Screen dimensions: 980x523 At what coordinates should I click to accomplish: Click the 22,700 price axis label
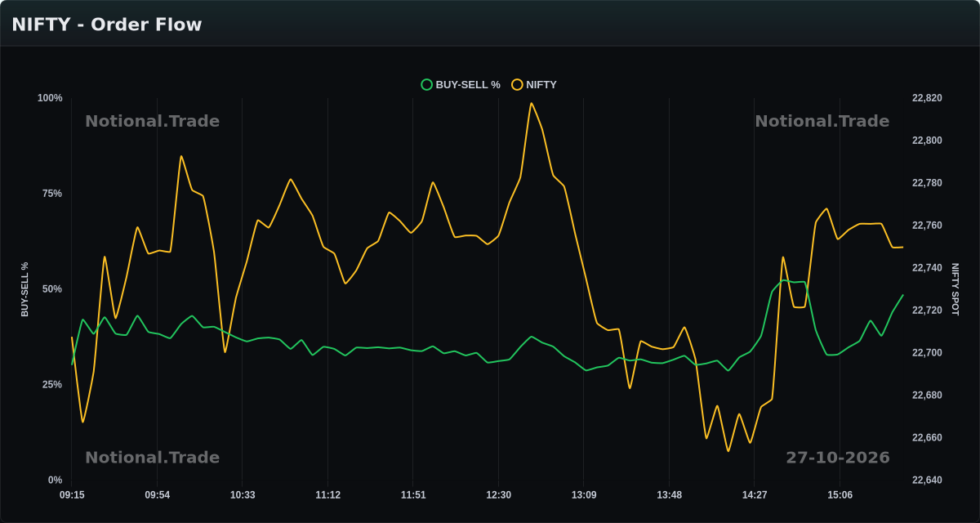click(x=927, y=353)
